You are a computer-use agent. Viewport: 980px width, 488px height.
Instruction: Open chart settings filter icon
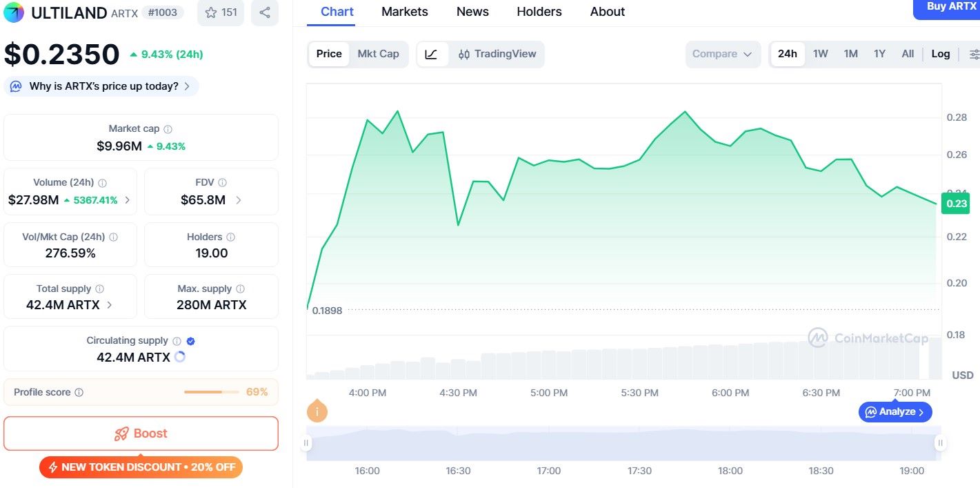click(974, 55)
